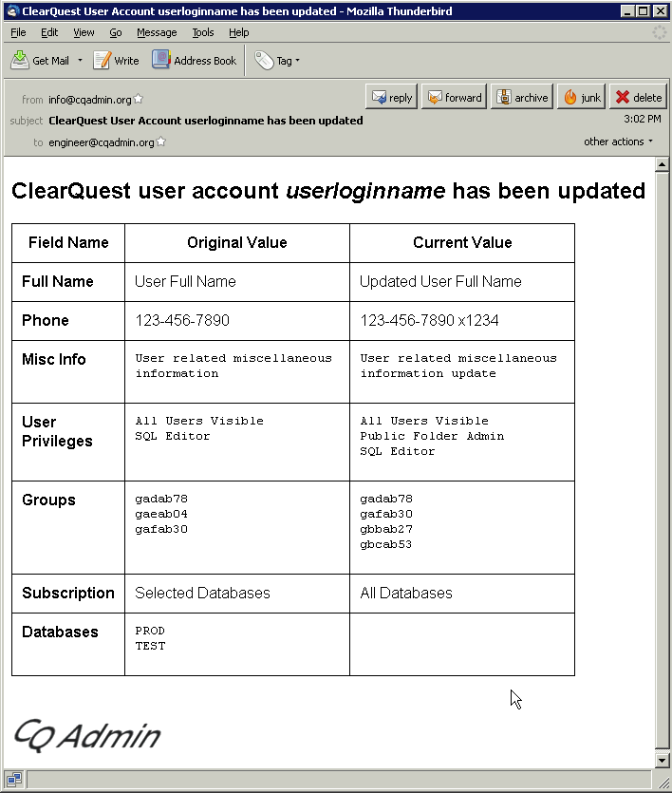Click the Thunderbird activity throbber icon
This screenshot has height=793, width=672.
point(659,32)
